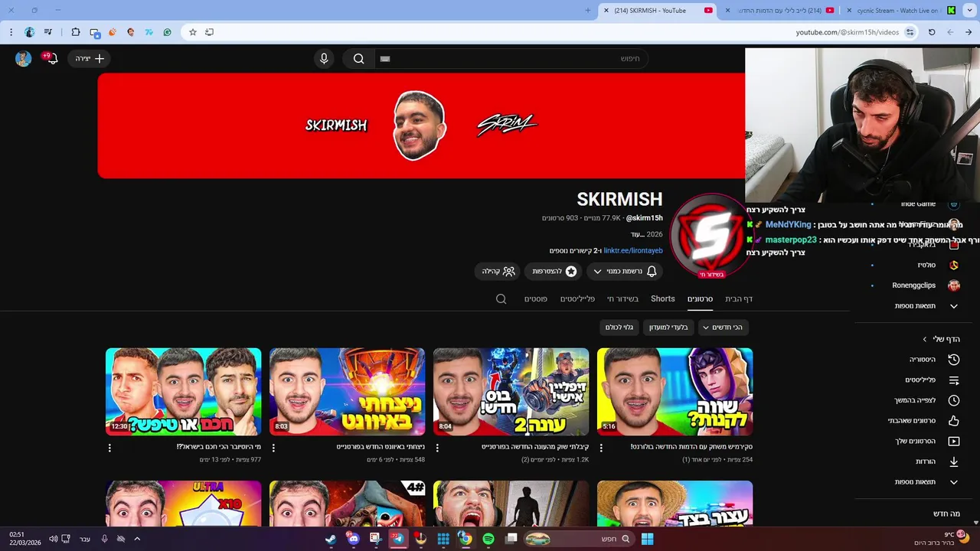The image size is (980, 551).
Task: Open the 5:16 video thumbnail with שווה לקנות
Action: point(675,392)
